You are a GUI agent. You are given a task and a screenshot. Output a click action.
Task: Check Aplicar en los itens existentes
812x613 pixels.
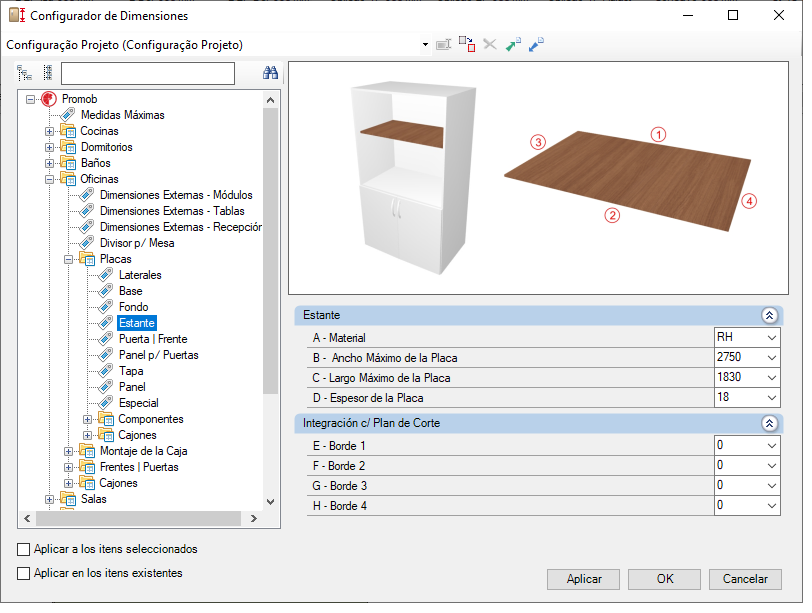(23, 574)
